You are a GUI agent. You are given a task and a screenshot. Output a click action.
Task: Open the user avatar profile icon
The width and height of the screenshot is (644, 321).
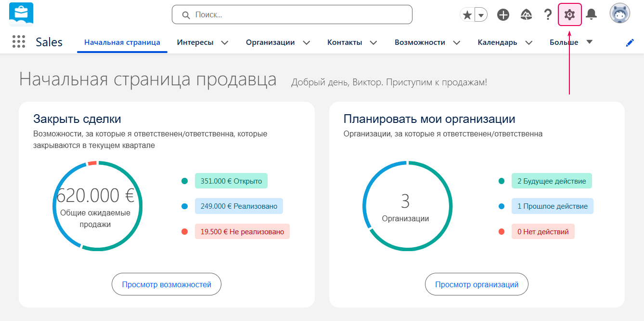tap(620, 13)
